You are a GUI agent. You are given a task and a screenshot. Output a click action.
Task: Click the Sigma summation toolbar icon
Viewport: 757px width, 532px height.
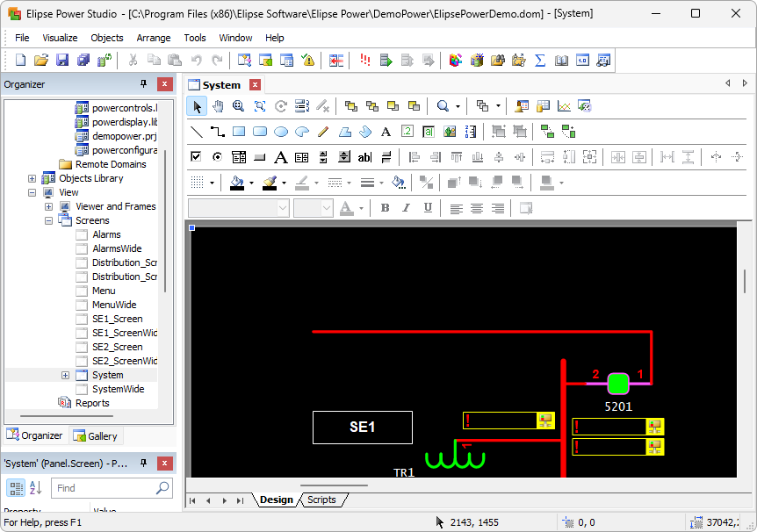540,60
